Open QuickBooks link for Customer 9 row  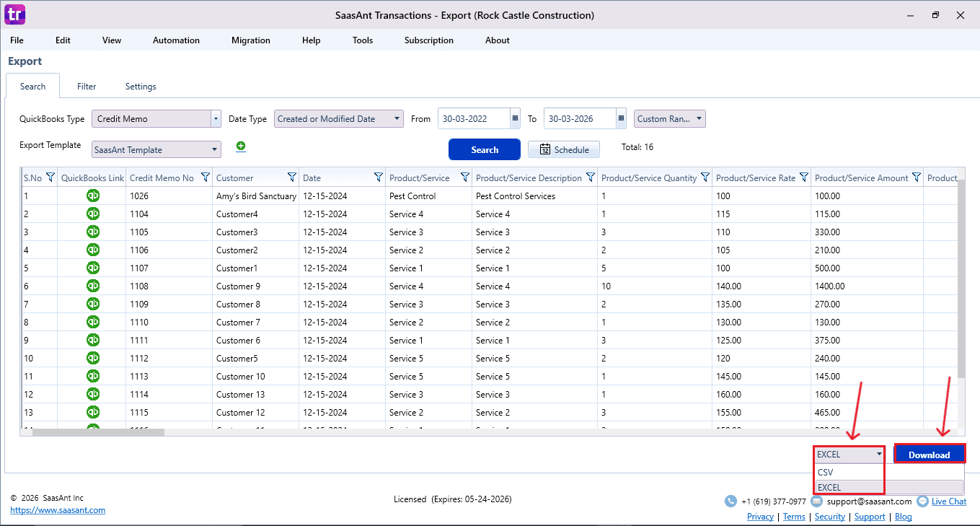click(93, 286)
